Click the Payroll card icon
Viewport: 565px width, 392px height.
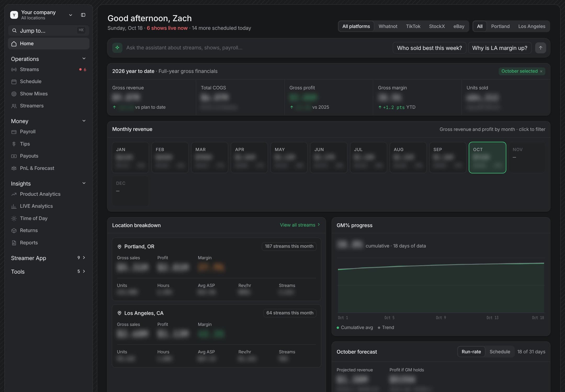pos(14,132)
